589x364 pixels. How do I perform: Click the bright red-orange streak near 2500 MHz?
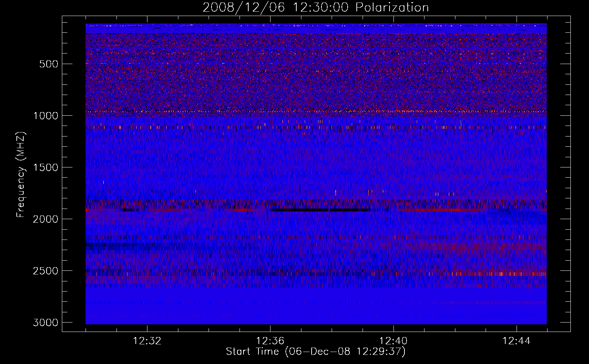click(x=497, y=274)
